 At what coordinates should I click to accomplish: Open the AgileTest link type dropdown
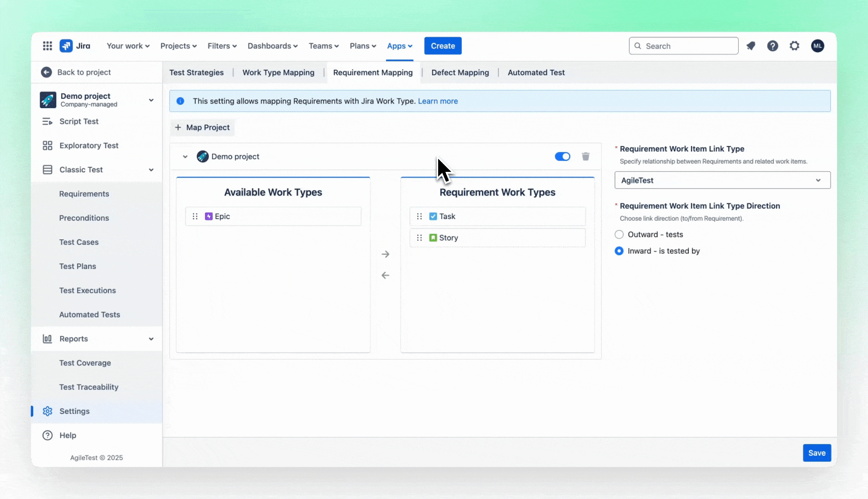tap(722, 180)
